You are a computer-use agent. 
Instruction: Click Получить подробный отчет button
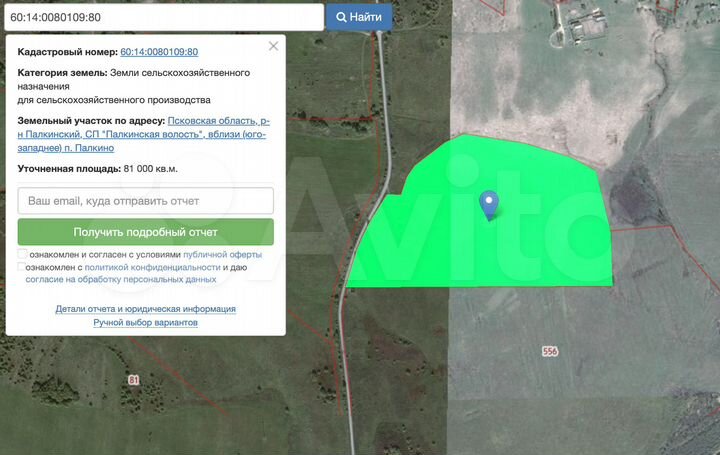146,232
